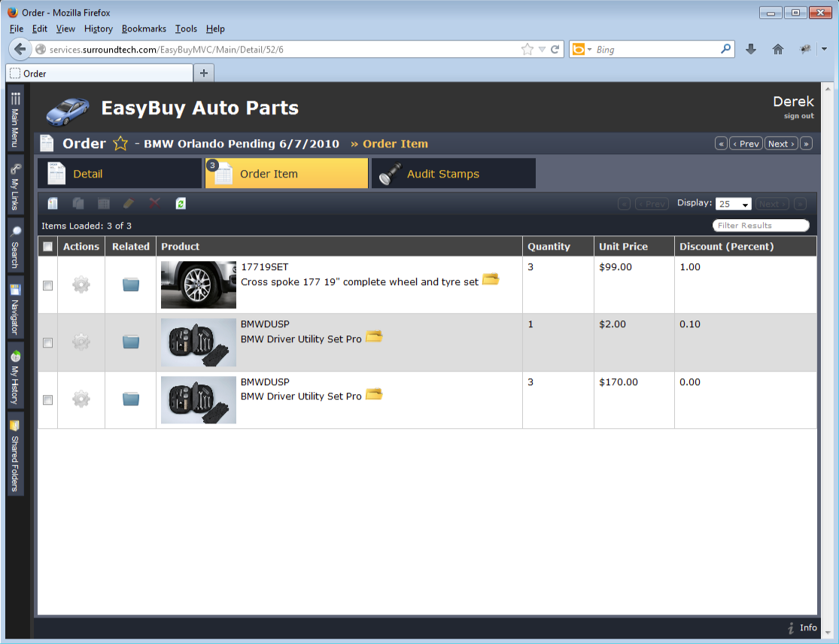Click yellow folder icon in the $2.00 row
This screenshot has width=839, height=644.
(x=374, y=336)
